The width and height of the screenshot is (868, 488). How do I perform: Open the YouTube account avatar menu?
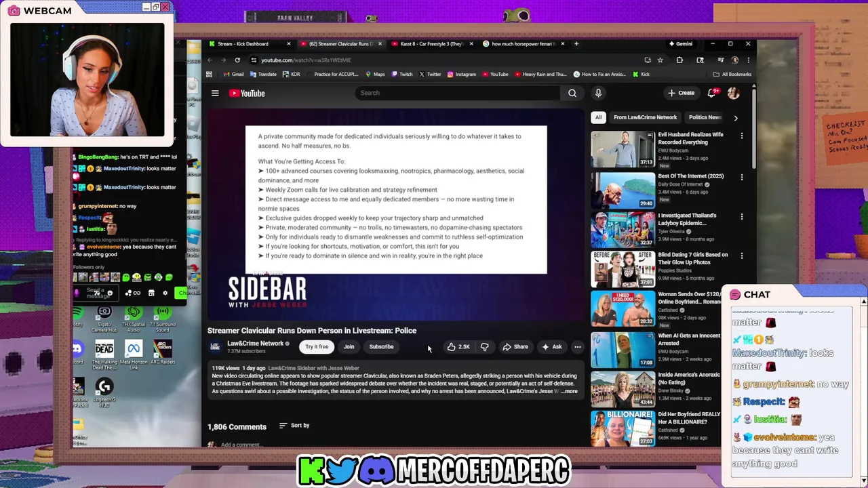tap(734, 93)
